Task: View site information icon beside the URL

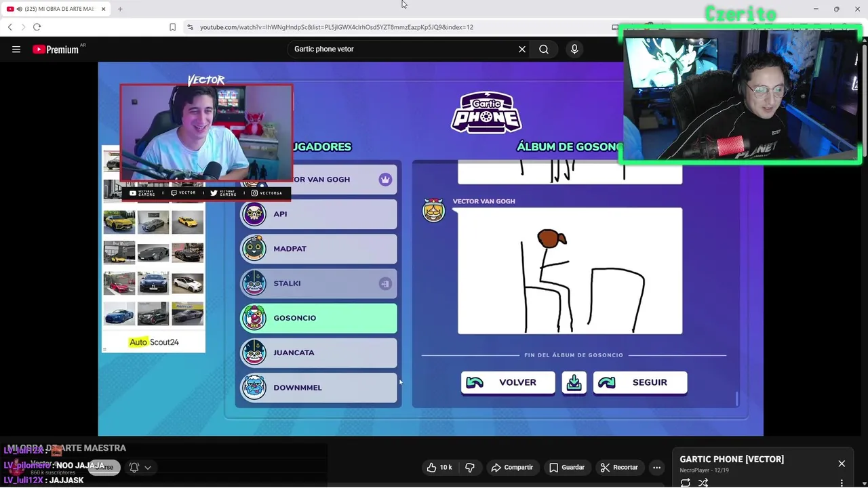Action: (x=190, y=27)
